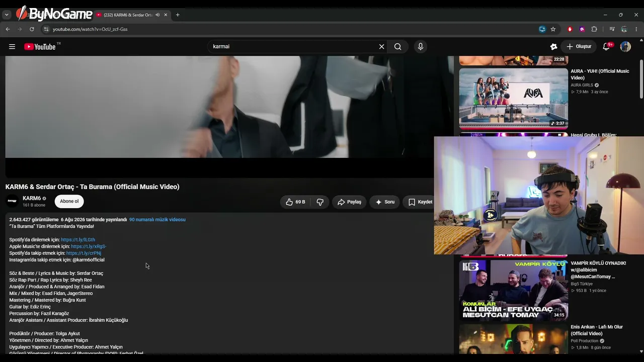Open the red hand extension icon

click(570, 29)
